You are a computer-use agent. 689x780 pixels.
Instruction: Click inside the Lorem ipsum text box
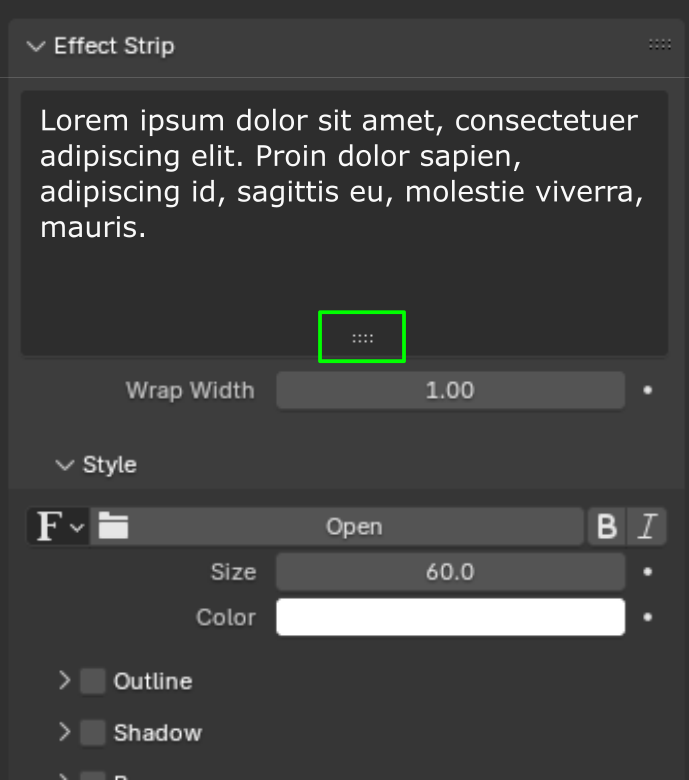tap(344, 223)
